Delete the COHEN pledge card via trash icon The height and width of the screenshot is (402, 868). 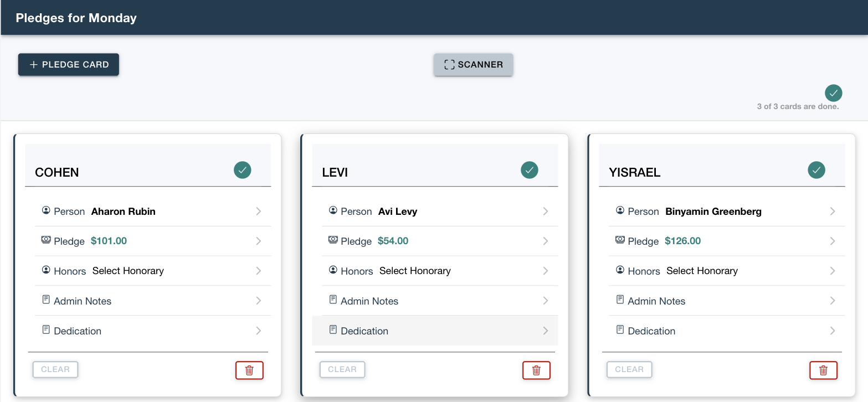249,370
